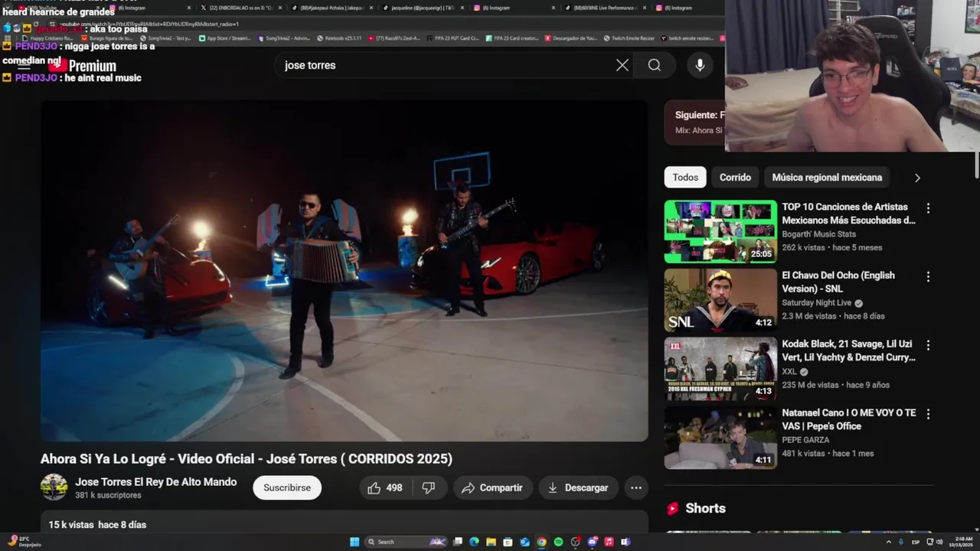Click the Compartir share button
The height and width of the screenshot is (551, 980).
pos(492,487)
